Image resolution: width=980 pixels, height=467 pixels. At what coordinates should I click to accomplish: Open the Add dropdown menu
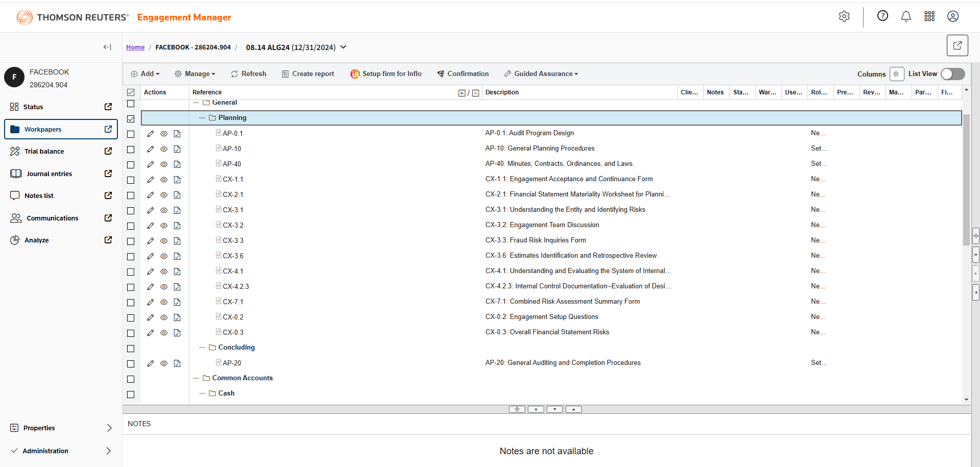(x=145, y=74)
